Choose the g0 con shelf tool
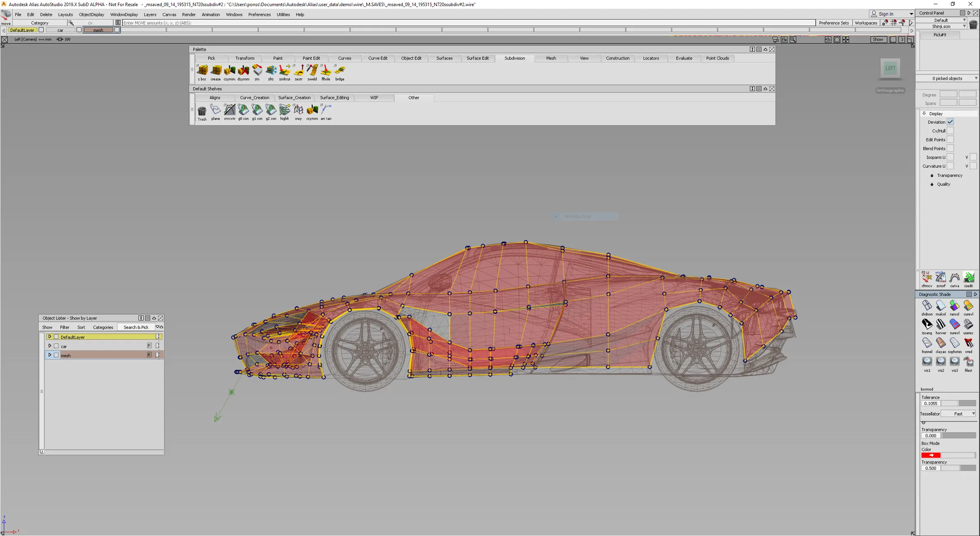The image size is (980, 536). (243, 112)
